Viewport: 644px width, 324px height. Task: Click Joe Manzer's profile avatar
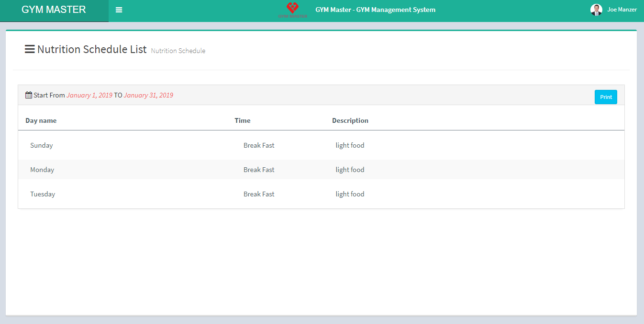(596, 10)
